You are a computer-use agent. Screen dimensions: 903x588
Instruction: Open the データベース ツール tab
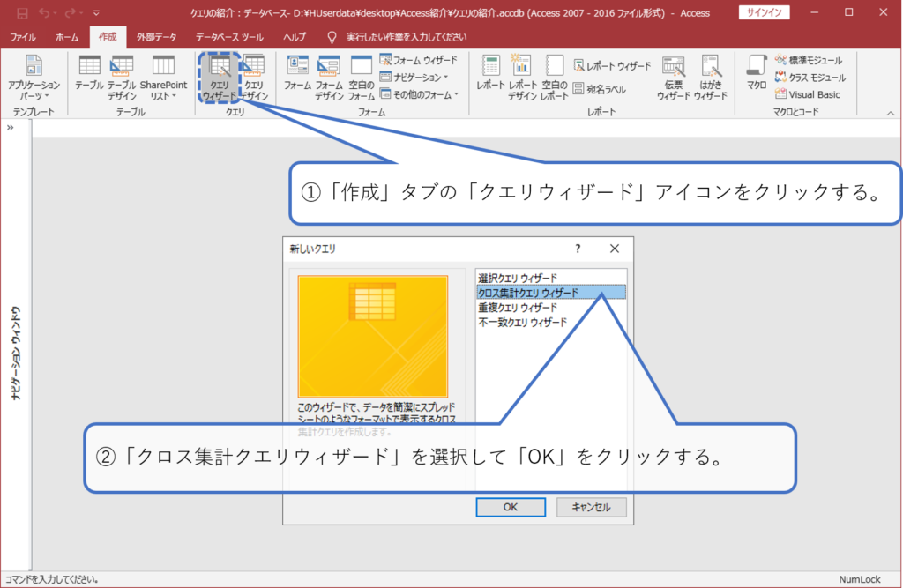tap(229, 37)
